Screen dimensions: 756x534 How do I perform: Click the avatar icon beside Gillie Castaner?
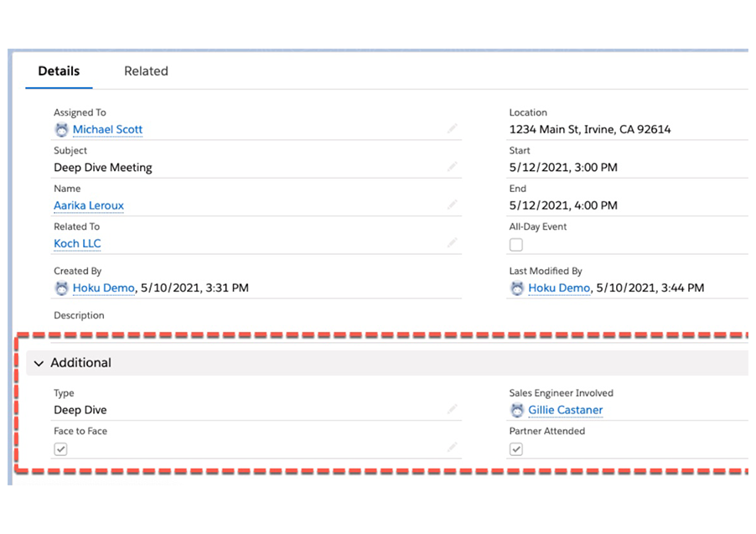tap(517, 411)
